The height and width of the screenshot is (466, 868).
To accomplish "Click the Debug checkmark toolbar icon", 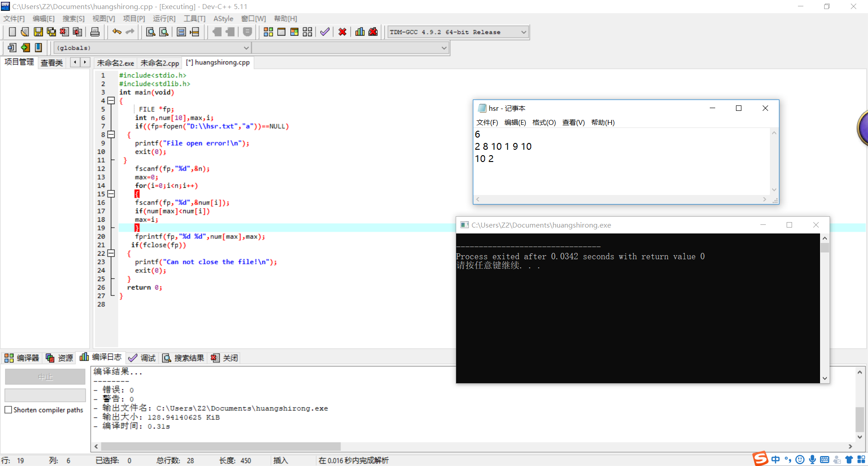I will tap(325, 32).
